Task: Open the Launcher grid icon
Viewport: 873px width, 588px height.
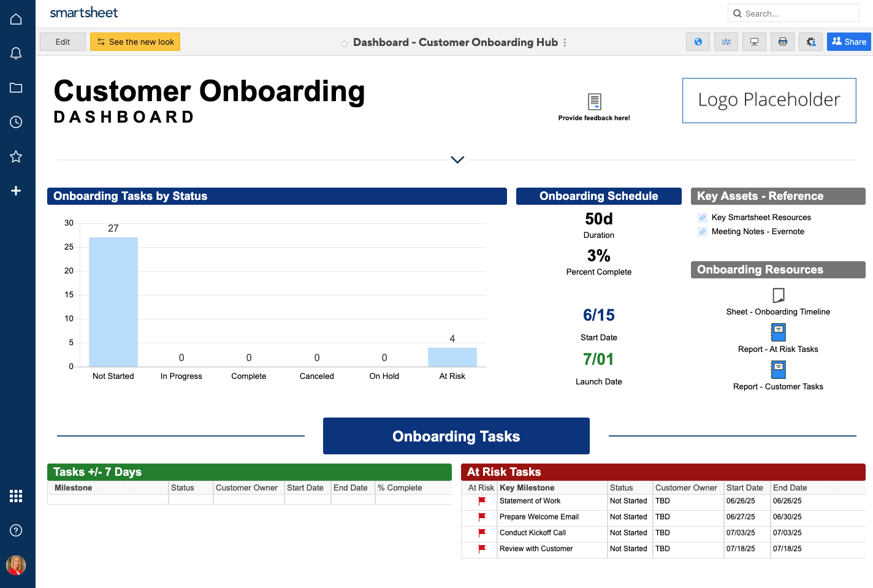Action: (x=16, y=496)
